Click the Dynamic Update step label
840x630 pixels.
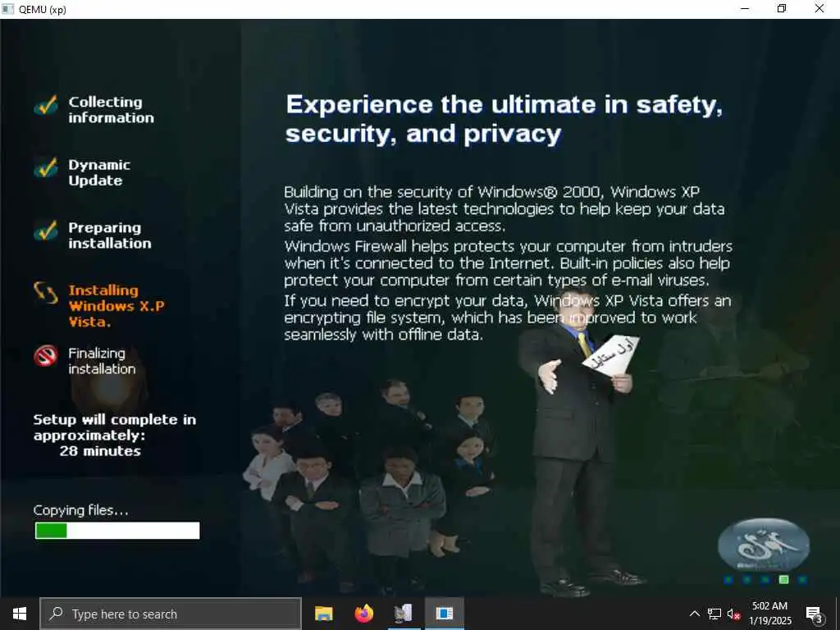tap(99, 172)
